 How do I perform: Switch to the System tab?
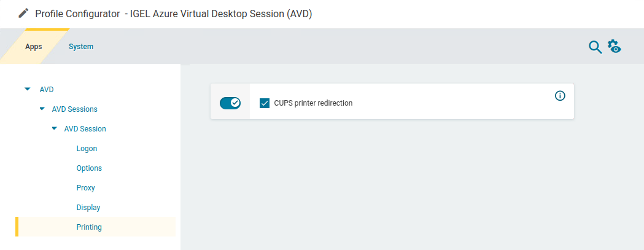pos(81,47)
